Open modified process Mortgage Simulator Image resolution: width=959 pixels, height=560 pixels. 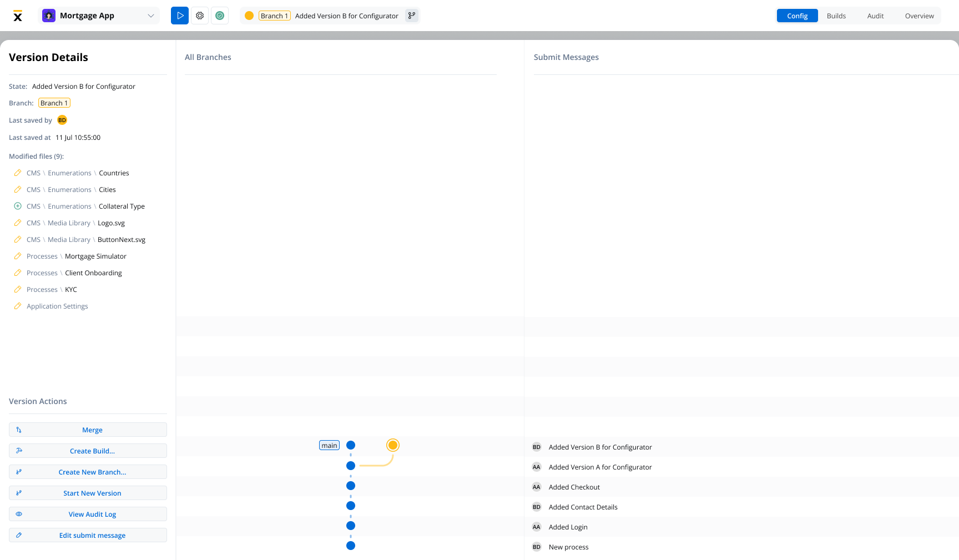click(x=95, y=256)
